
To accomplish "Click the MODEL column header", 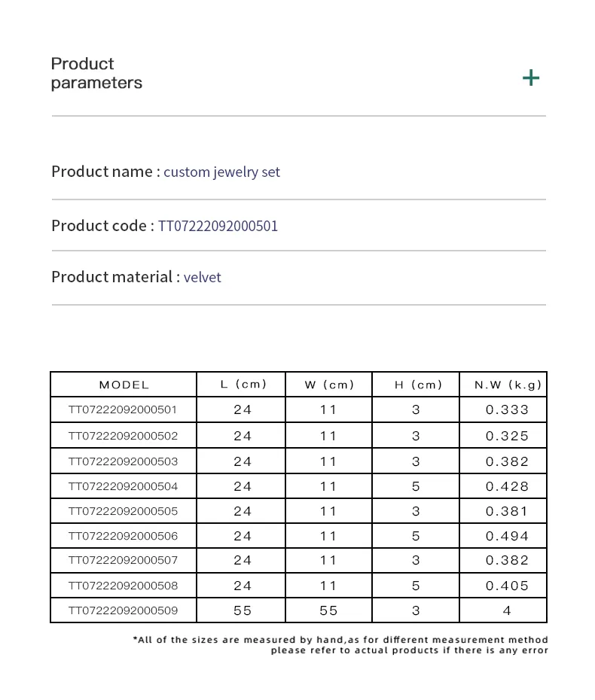I will (124, 385).
